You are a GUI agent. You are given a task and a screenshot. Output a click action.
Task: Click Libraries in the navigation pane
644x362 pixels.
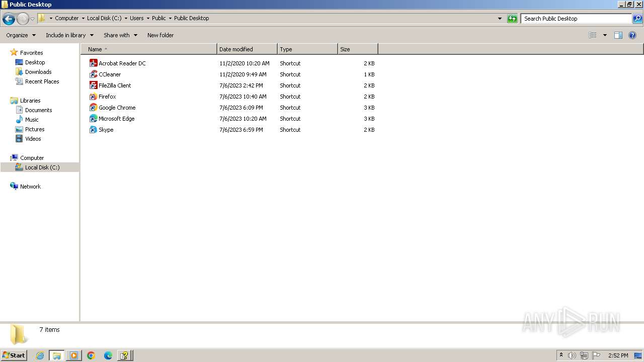pyautogui.click(x=30, y=101)
